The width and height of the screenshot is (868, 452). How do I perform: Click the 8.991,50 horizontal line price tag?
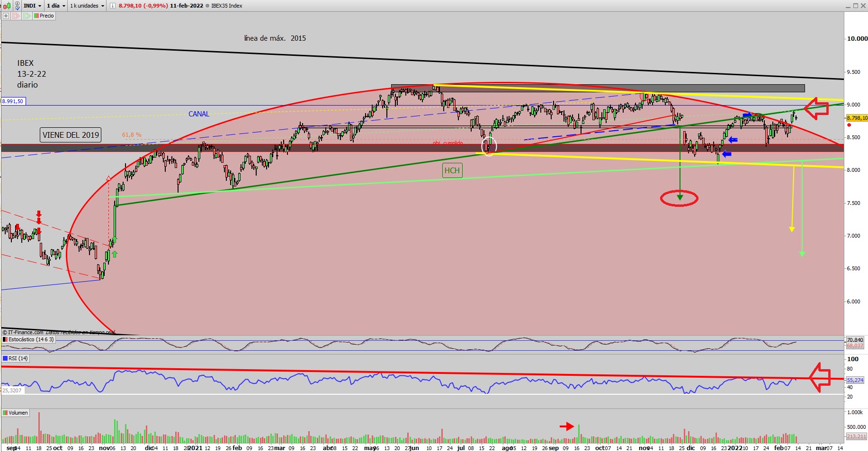pyautogui.click(x=13, y=101)
